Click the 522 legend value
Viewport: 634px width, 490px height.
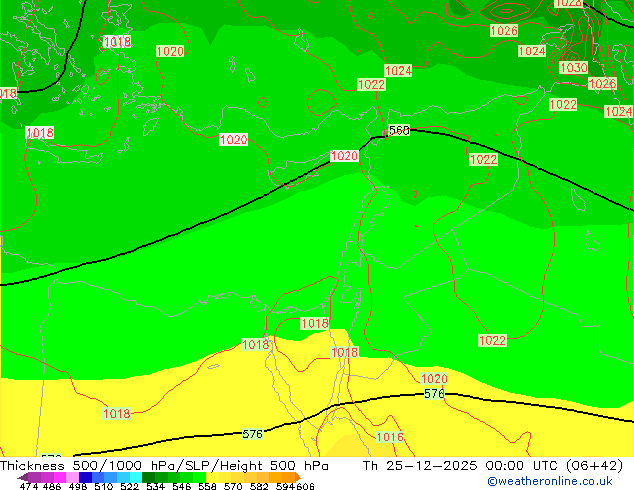(129, 486)
